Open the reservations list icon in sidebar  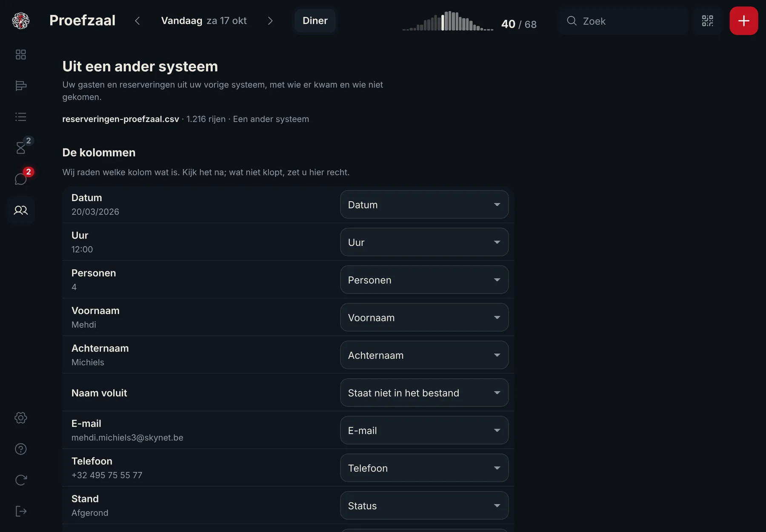pos(20,117)
